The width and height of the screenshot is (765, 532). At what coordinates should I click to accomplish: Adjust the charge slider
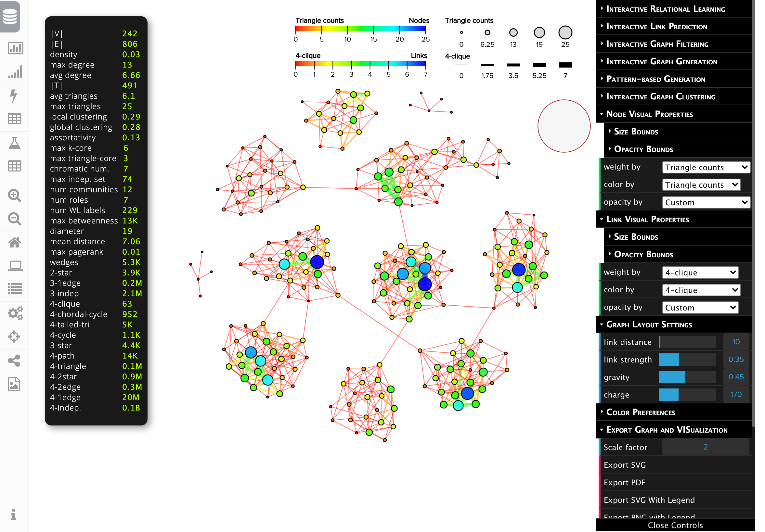click(x=688, y=395)
